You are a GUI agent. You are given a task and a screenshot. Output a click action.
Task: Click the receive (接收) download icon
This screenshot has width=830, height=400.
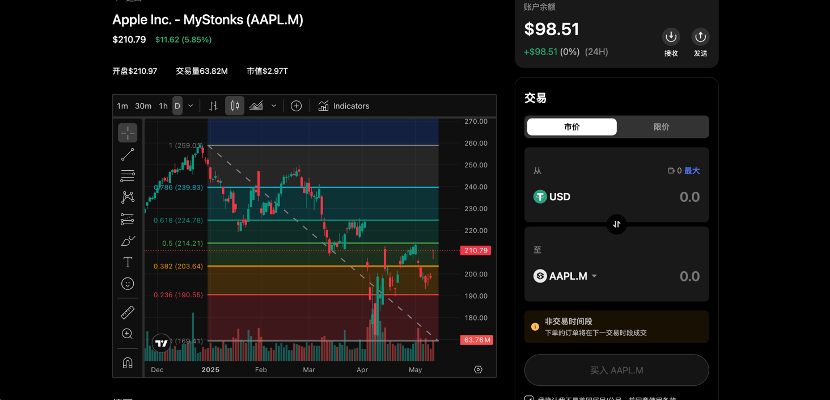(671, 37)
